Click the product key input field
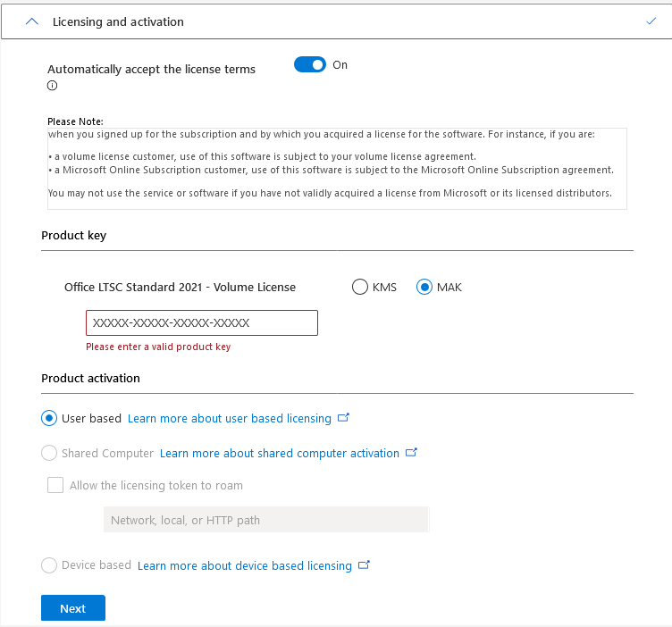672x627 pixels. click(x=201, y=322)
